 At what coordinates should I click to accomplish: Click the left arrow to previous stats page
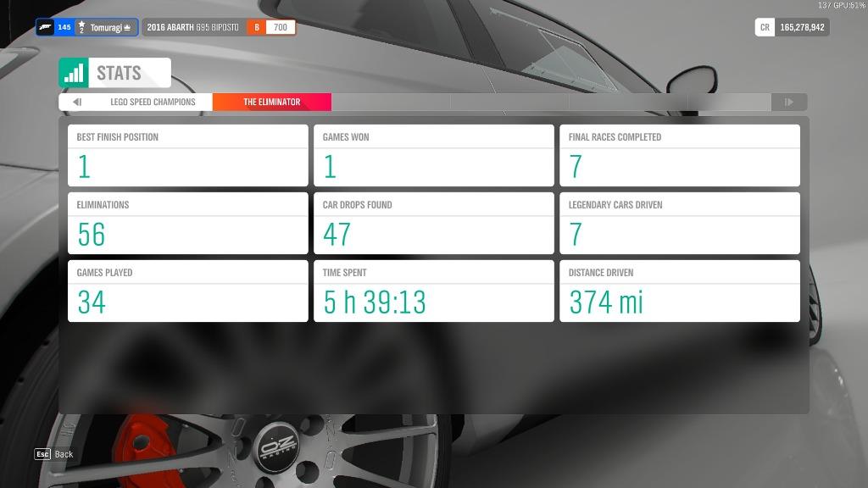click(x=77, y=102)
